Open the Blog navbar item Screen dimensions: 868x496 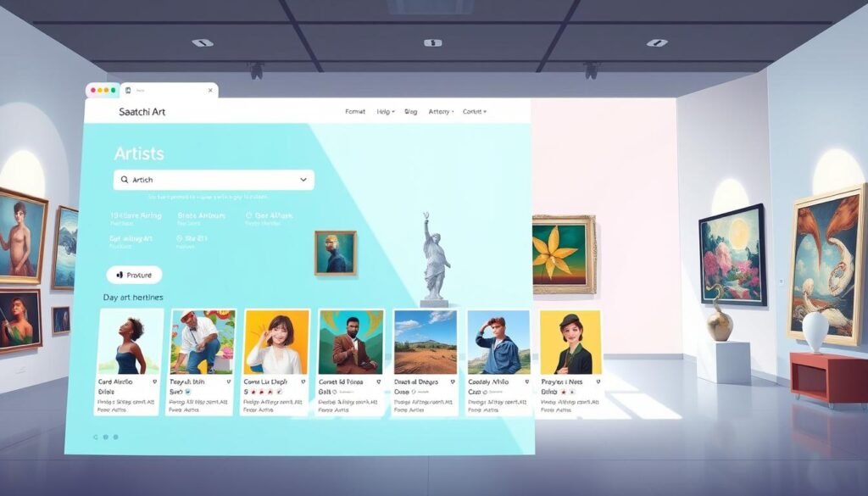click(x=411, y=112)
